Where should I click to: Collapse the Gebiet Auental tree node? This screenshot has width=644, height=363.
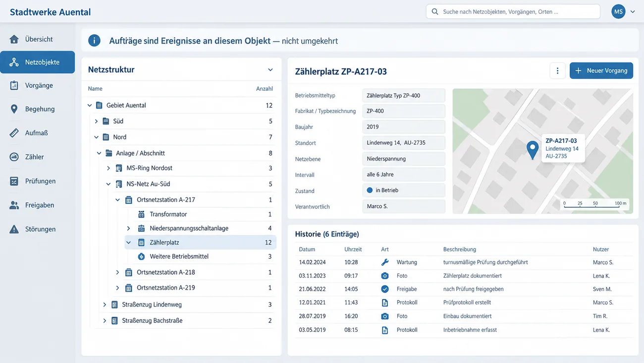90,106
